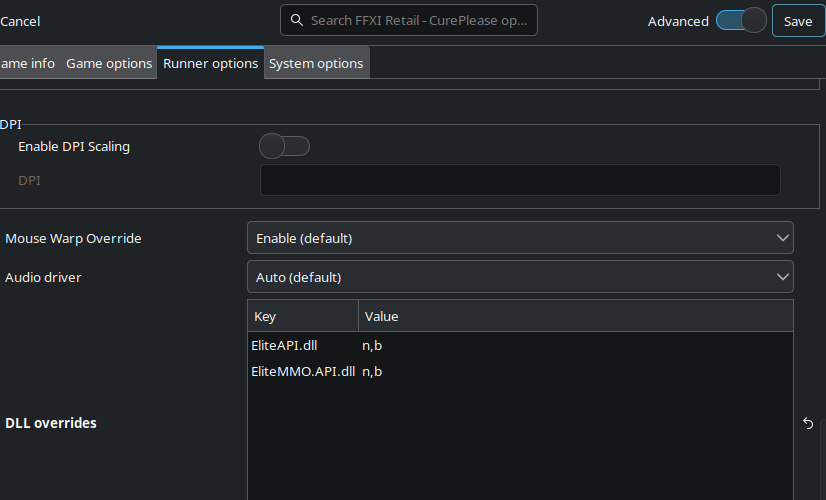
Task: Select the Runner options tab
Action: [x=211, y=63]
